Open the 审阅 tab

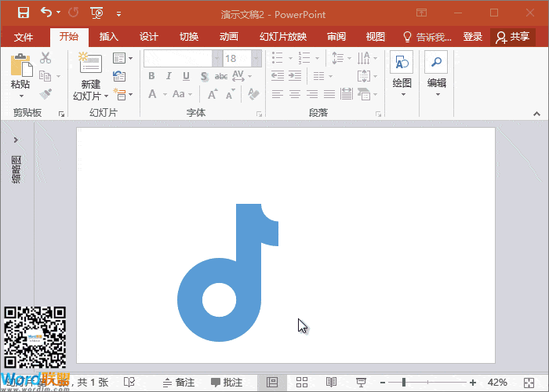point(336,36)
